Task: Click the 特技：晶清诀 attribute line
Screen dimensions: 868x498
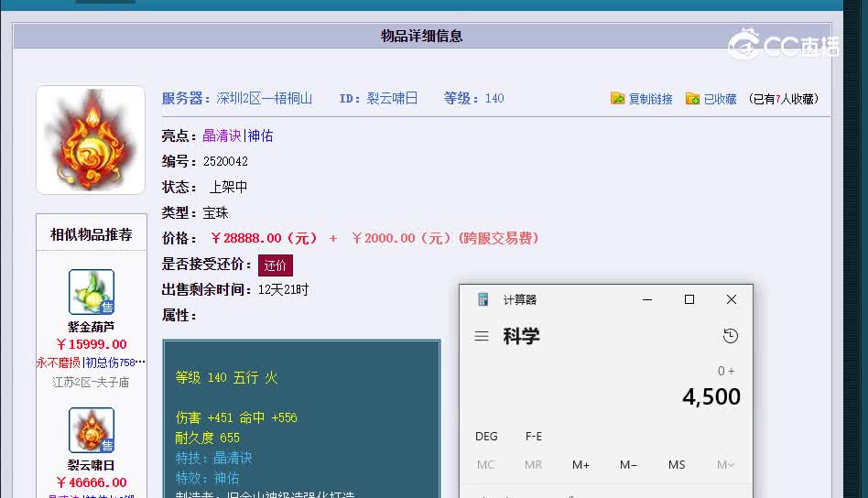Action: pos(213,458)
